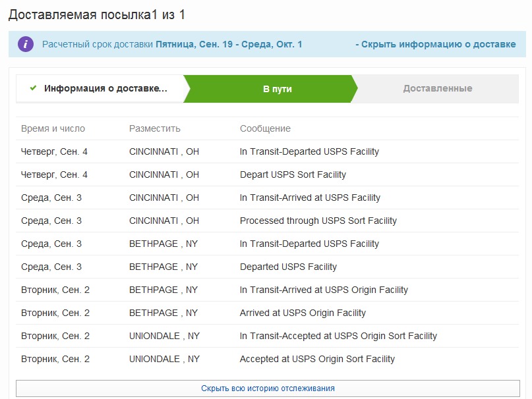Click the purple info icon
This screenshot has width=532, height=399.
pos(25,44)
